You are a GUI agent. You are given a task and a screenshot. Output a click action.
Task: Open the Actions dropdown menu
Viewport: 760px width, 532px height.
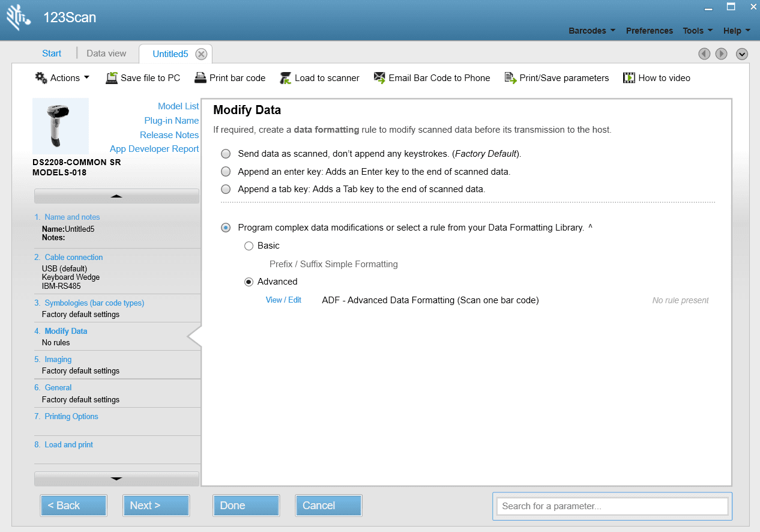click(63, 78)
